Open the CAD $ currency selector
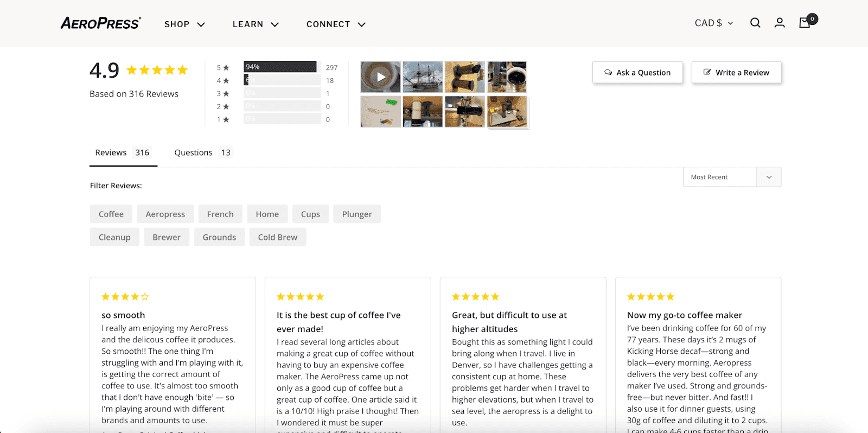This screenshot has height=433, width=868. click(x=714, y=23)
